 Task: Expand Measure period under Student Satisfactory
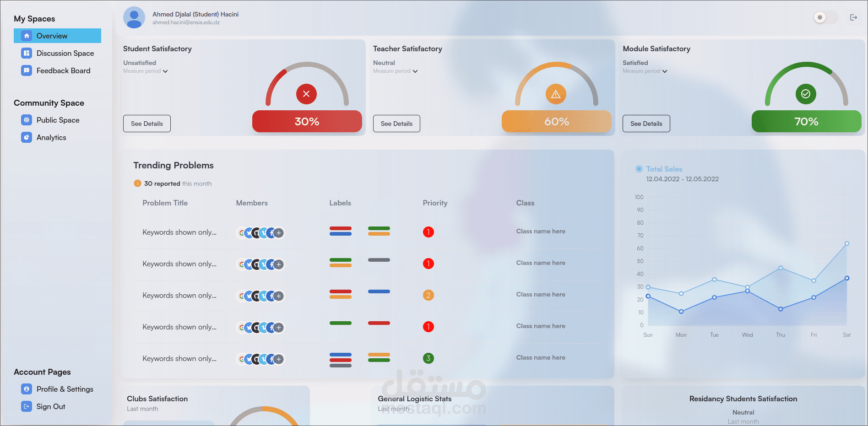click(146, 71)
